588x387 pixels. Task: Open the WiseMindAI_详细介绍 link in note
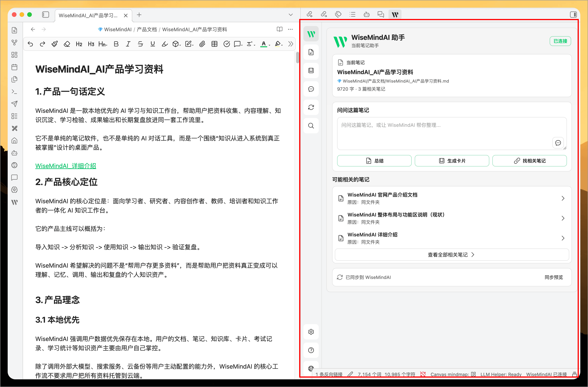click(66, 166)
